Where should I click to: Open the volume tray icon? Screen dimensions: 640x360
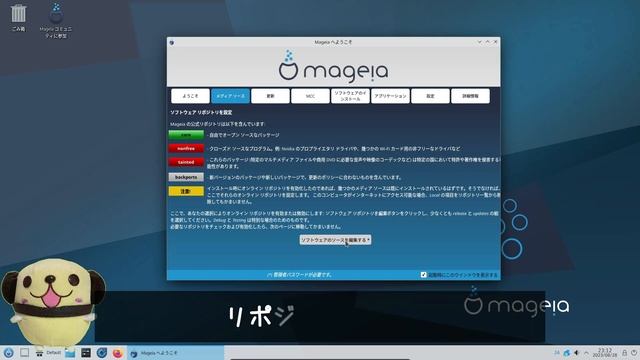tap(576, 353)
